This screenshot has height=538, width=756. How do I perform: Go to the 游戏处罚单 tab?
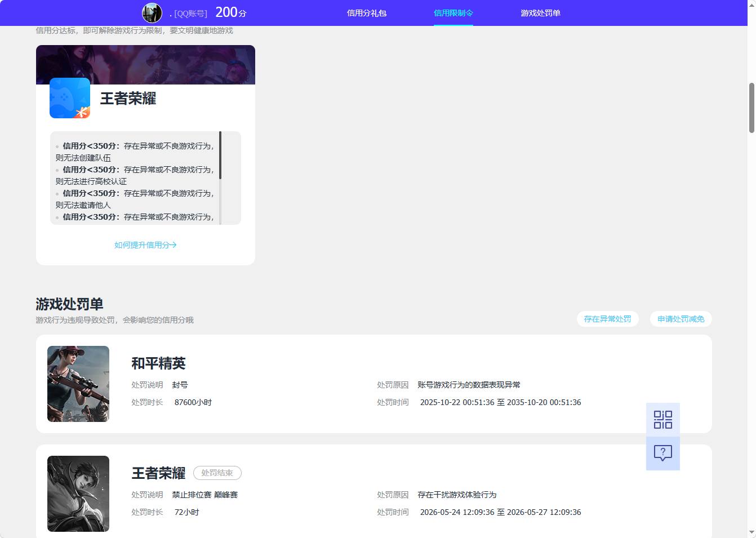tap(541, 13)
